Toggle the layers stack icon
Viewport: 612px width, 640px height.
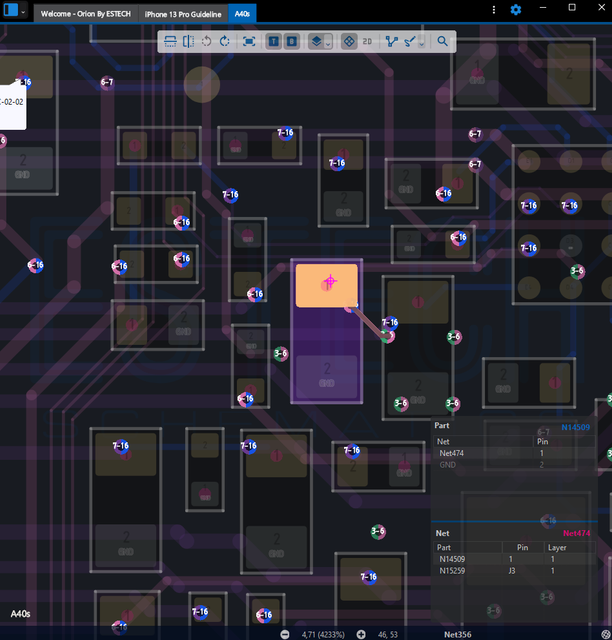(316, 41)
